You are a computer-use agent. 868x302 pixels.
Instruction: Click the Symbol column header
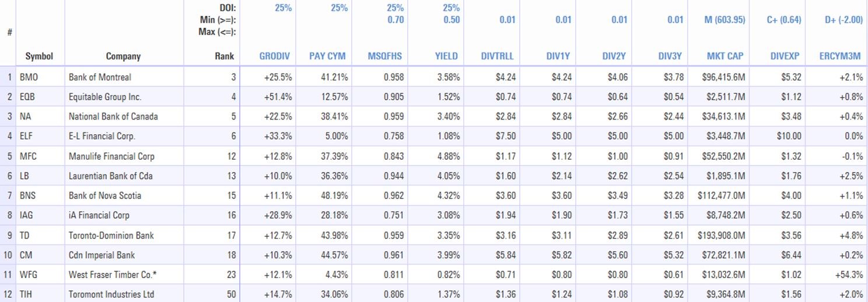(x=39, y=57)
